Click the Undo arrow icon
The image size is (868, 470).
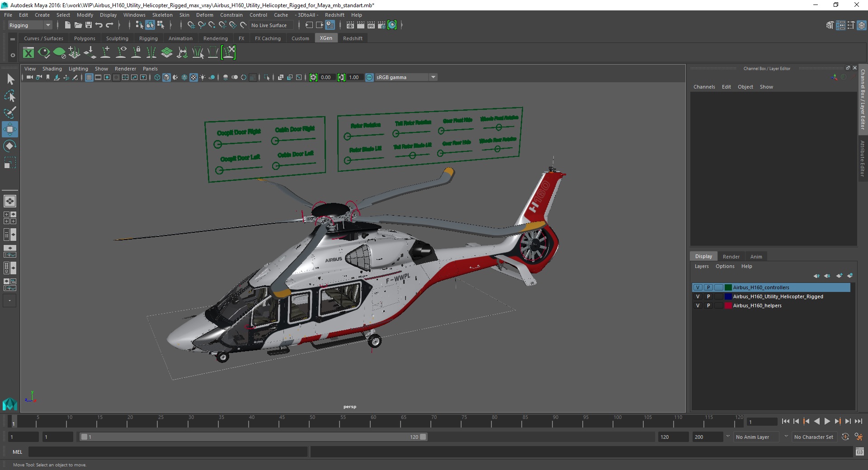[x=99, y=25]
